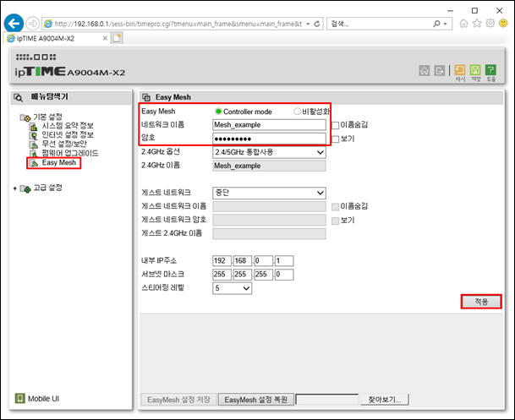Click the green save icon in header
This screenshot has width=515, height=420.
tap(475, 70)
